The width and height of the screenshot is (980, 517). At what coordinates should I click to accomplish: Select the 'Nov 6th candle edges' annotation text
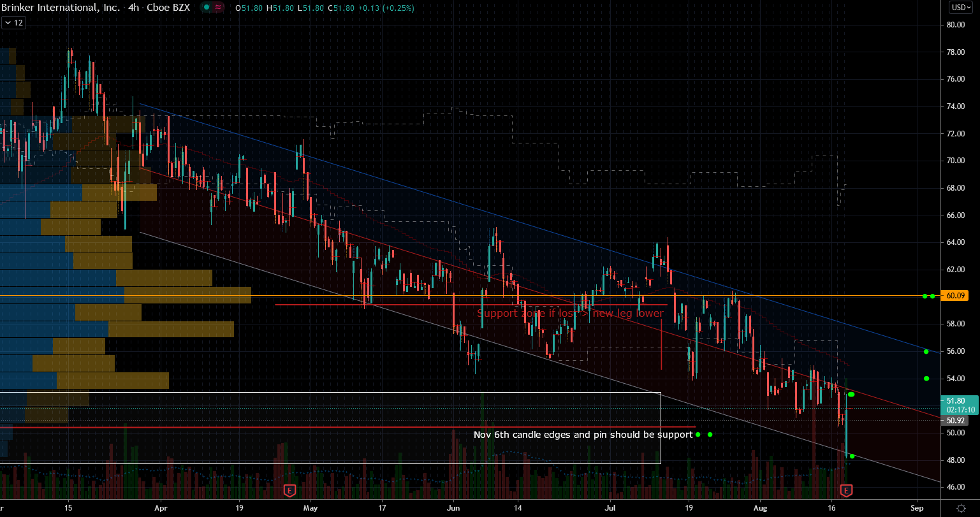click(583, 435)
